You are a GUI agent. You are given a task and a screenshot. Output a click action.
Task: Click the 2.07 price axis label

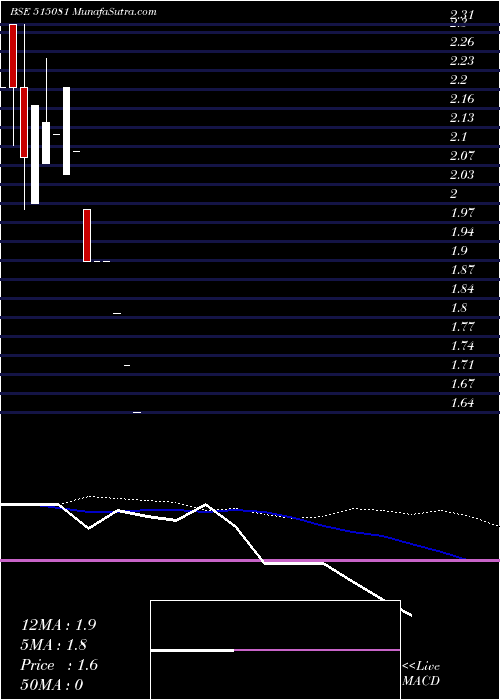point(462,156)
